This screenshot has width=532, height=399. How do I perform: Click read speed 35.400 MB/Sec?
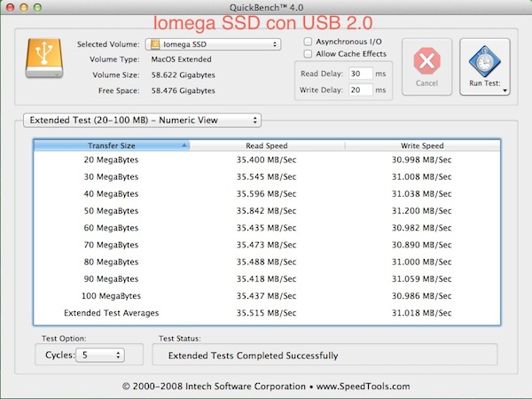coord(266,160)
